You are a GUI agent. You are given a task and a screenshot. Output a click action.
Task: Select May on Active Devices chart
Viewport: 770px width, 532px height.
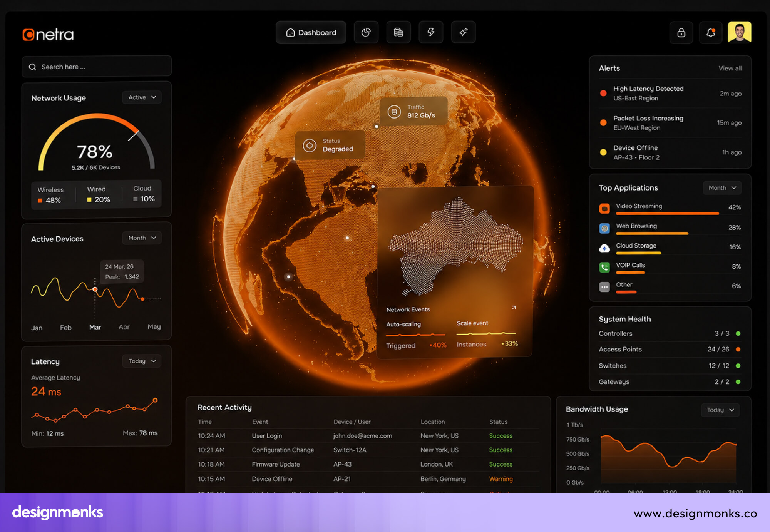[154, 326]
